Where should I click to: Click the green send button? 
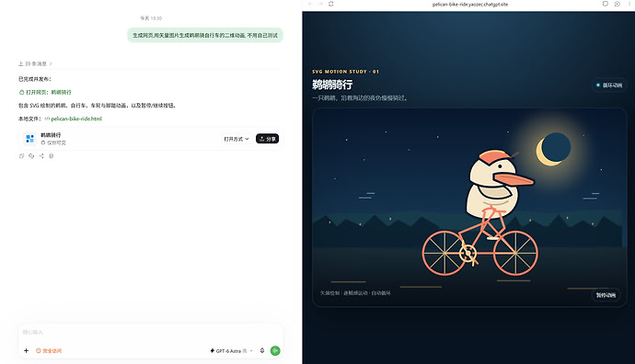(275, 350)
